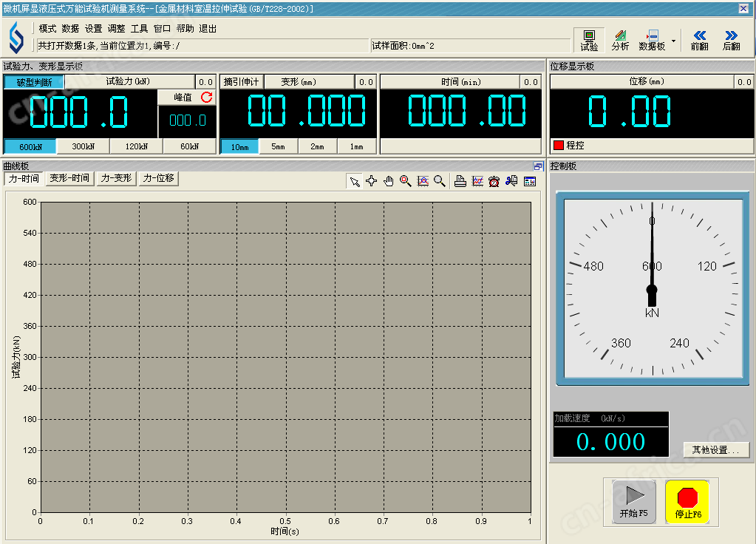
Task: Select the arrow pointer tool in curve toolbar
Action: (x=355, y=181)
